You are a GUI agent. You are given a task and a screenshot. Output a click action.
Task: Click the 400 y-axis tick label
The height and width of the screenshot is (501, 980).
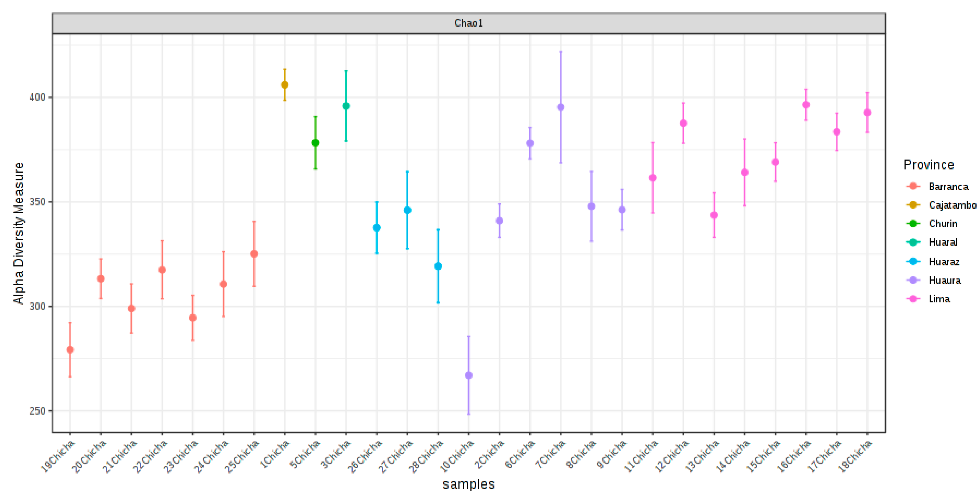(x=37, y=97)
